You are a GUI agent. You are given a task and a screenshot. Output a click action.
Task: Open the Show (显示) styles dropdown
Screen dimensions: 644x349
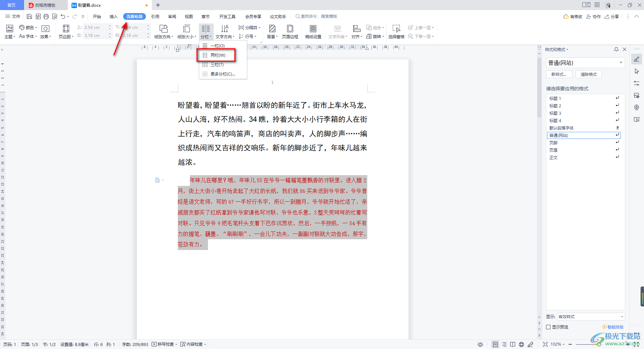[x=591, y=317]
